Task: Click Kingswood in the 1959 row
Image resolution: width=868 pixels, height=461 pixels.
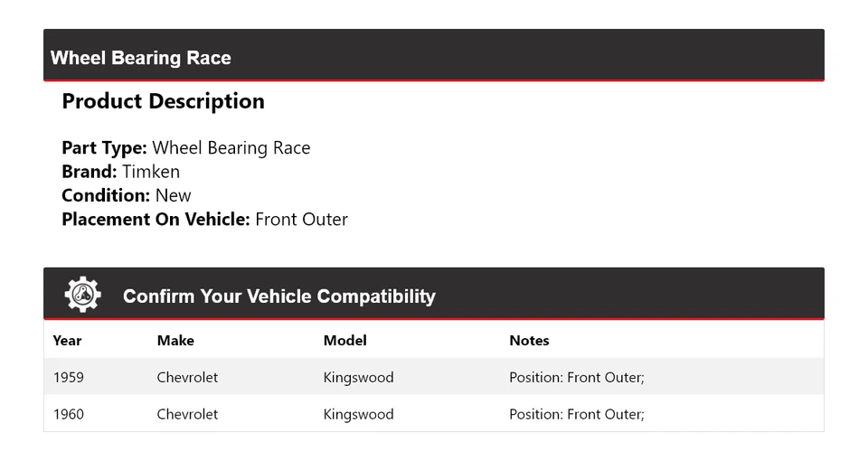Action: (x=358, y=377)
